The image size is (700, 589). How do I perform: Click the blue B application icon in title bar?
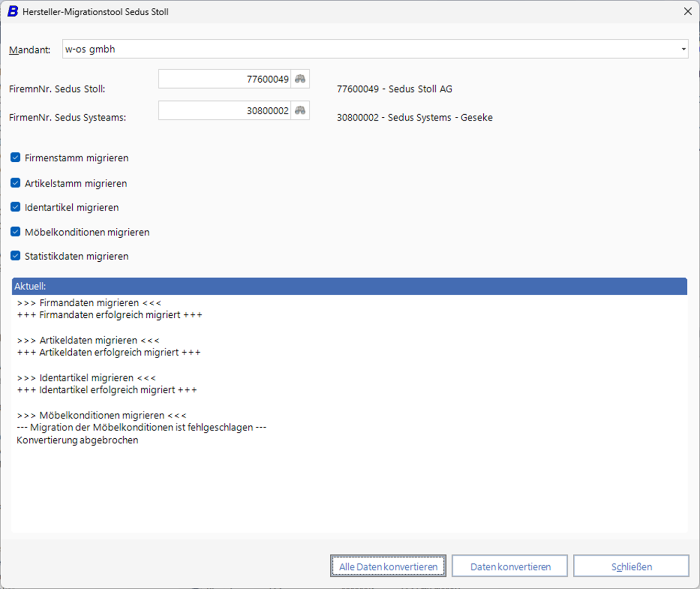12,12
